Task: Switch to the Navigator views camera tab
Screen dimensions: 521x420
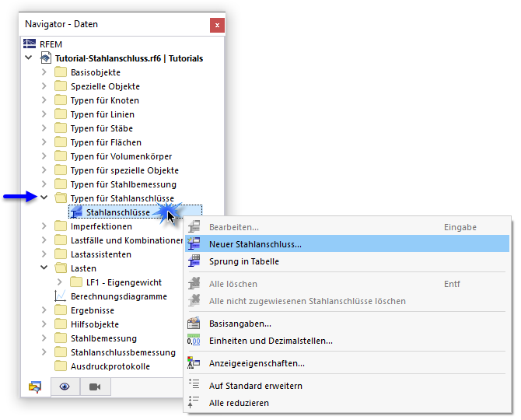Action: pos(95,387)
